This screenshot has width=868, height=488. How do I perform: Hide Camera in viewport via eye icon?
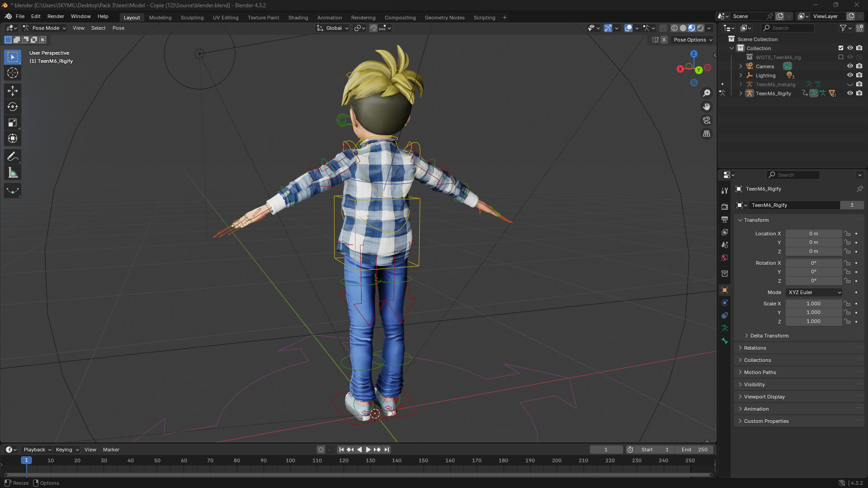click(850, 66)
